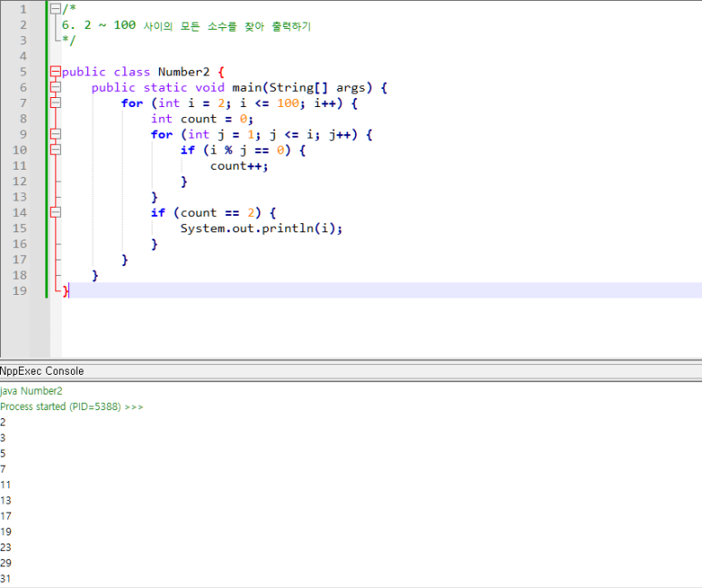Click the console output value 31
Screen dimensions: 702x588
click(x=5, y=579)
